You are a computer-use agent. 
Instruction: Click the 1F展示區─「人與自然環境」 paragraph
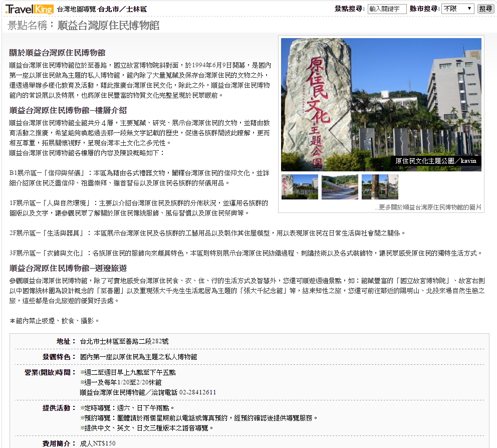click(x=139, y=208)
